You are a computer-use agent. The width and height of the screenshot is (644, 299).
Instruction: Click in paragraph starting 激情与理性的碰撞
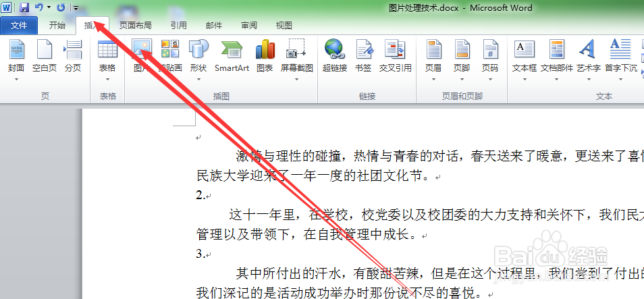point(439,156)
